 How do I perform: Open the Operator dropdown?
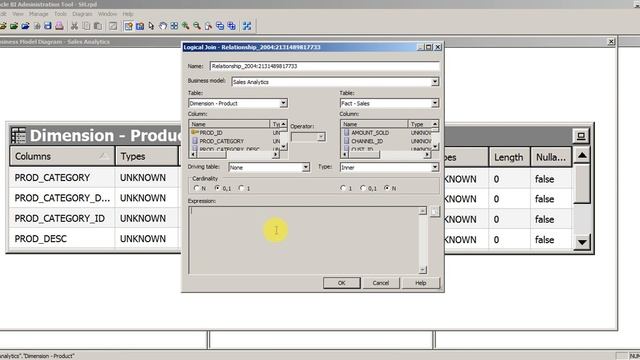click(321, 137)
